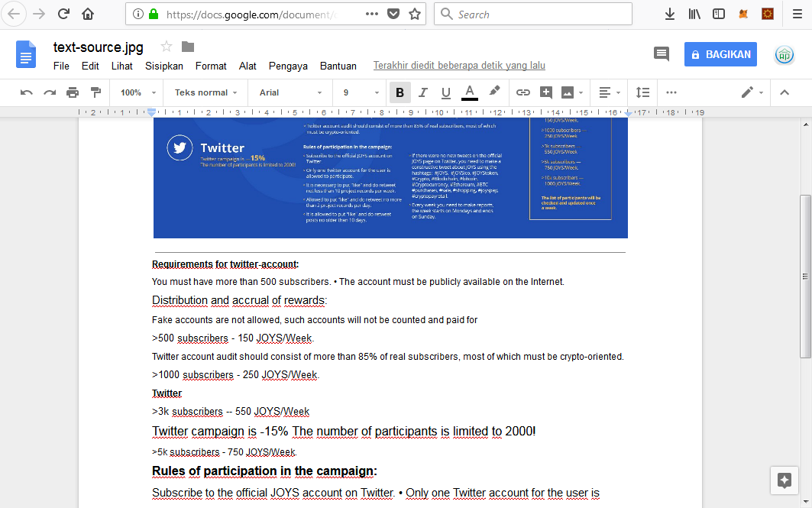The width and height of the screenshot is (812, 508).
Task: Click Terakhir diedit beberapa detik yang lalu link
Action: pyautogui.click(x=459, y=65)
